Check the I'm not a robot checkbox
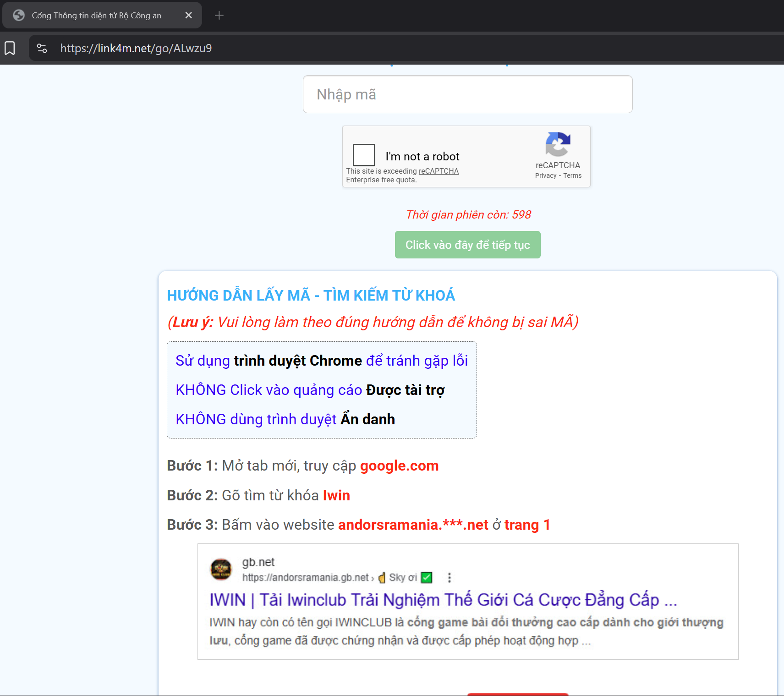Image resolution: width=784 pixels, height=696 pixels. pyautogui.click(x=364, y=155)
